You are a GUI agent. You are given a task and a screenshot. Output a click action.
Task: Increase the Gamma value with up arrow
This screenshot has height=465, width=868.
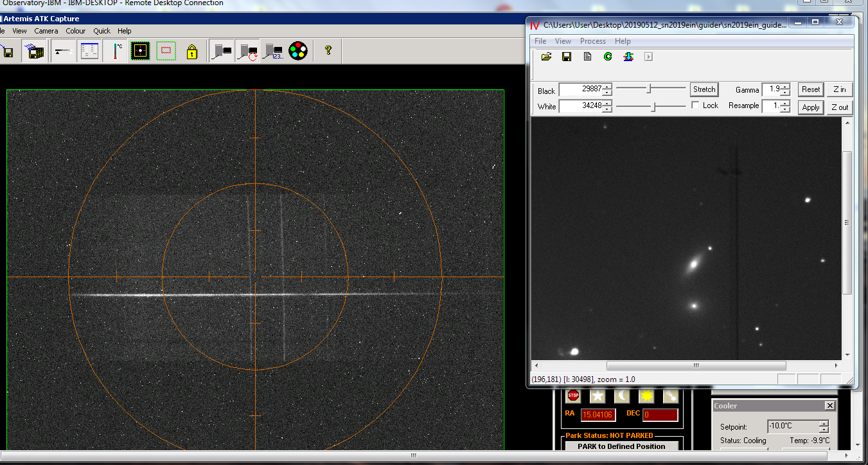(x=784, y=86)
